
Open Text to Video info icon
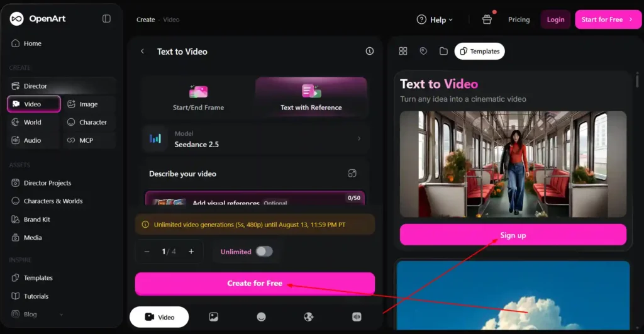point(370,51)
